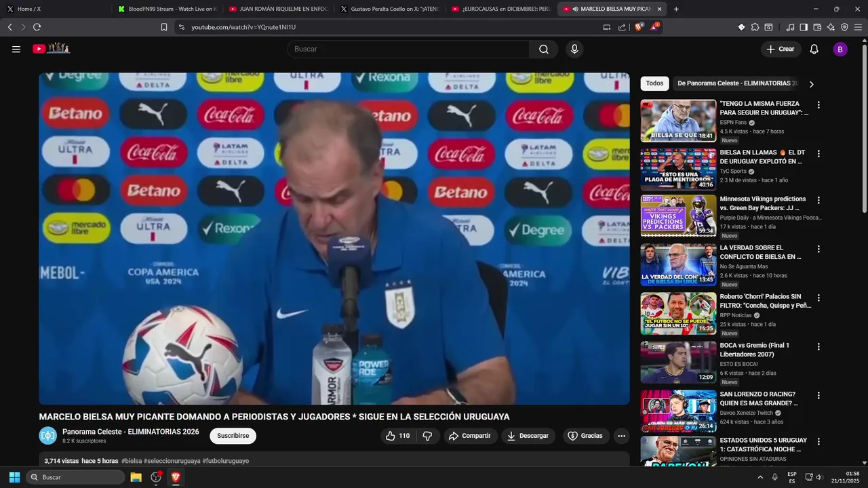Open options for 'BIELSA EN LLAMAS' video
This screenshot has width=868, height=488.
[818, 154]
